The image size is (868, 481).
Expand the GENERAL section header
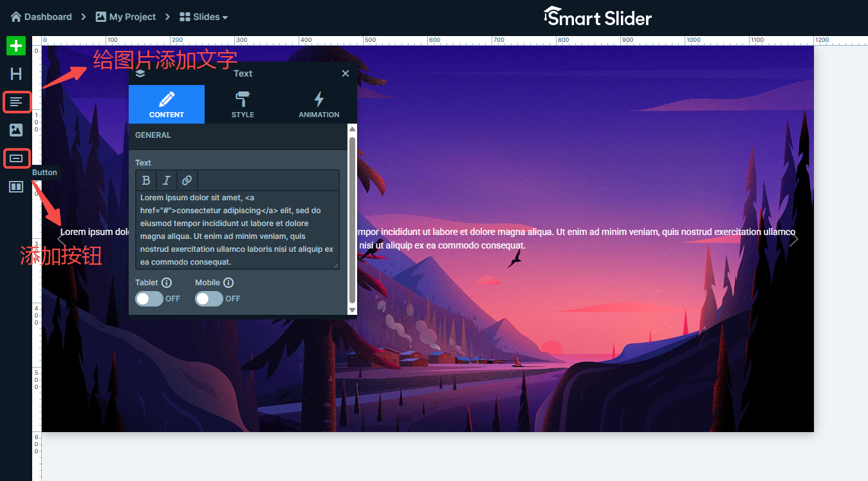[154, 135]
